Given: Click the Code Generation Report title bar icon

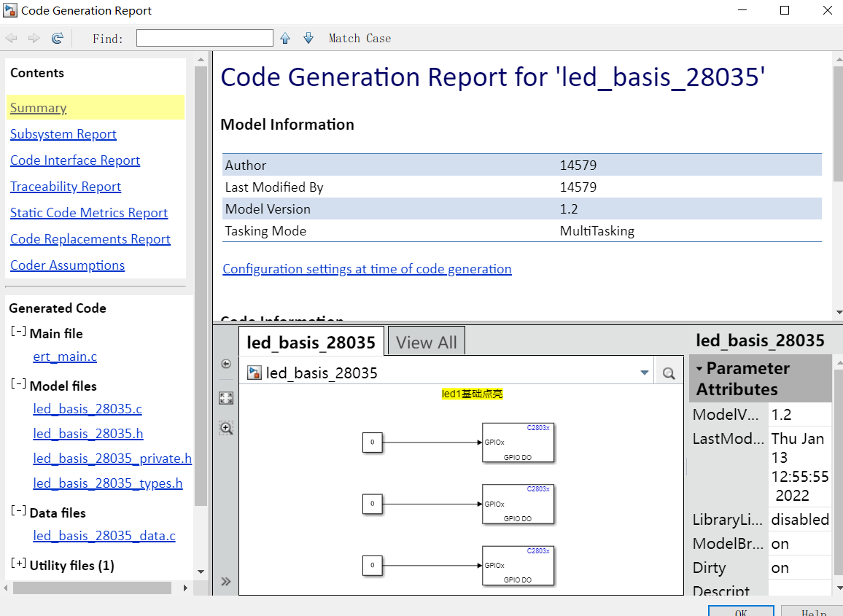Looking at the screenshot, I should (10, 10).
